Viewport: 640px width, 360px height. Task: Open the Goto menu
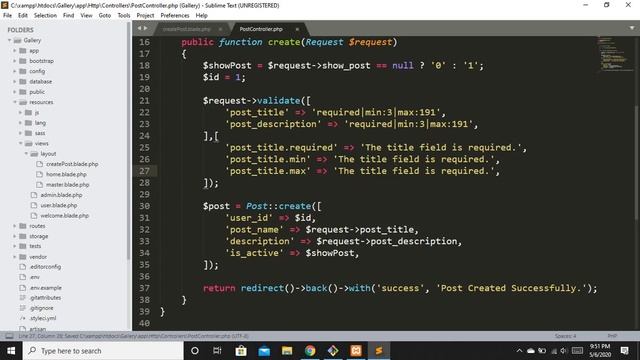tap(105, 15)
